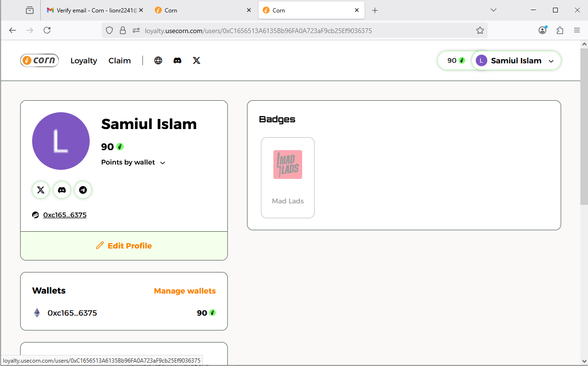Open the globe website icon in header
The image size is (588, 366).
click(158, 60)
